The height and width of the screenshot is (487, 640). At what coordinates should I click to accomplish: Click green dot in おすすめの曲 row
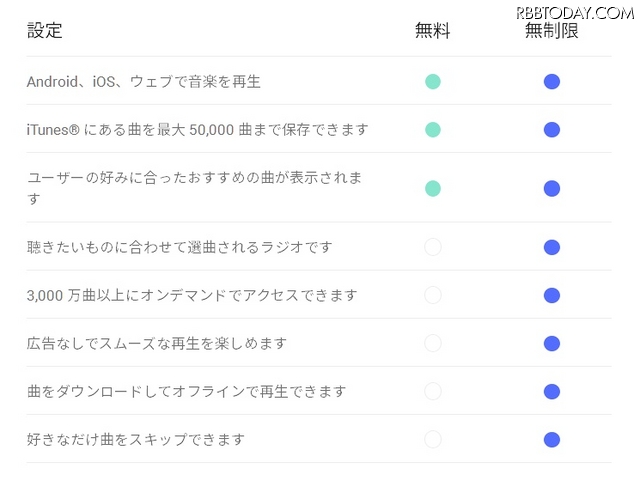(x=433, y=189)
